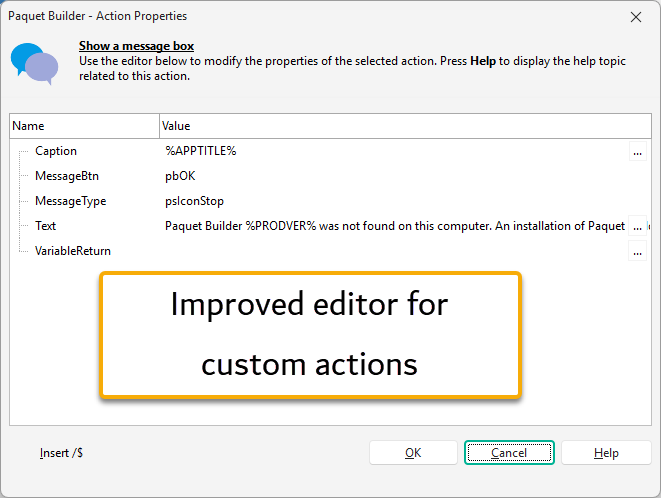Select the VariableReturn property row
This screenshot has width=661, height=498.
[x=330, y=251]
